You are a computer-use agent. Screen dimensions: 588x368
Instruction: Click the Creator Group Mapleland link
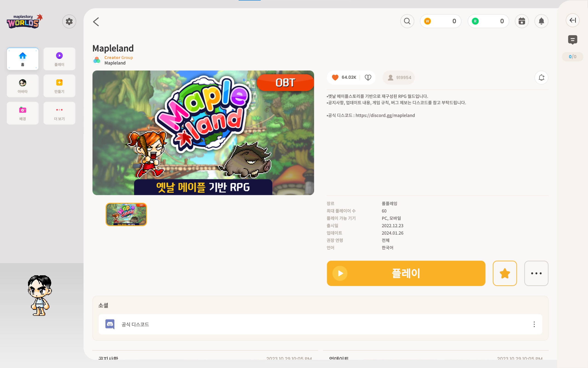point(119,60)
